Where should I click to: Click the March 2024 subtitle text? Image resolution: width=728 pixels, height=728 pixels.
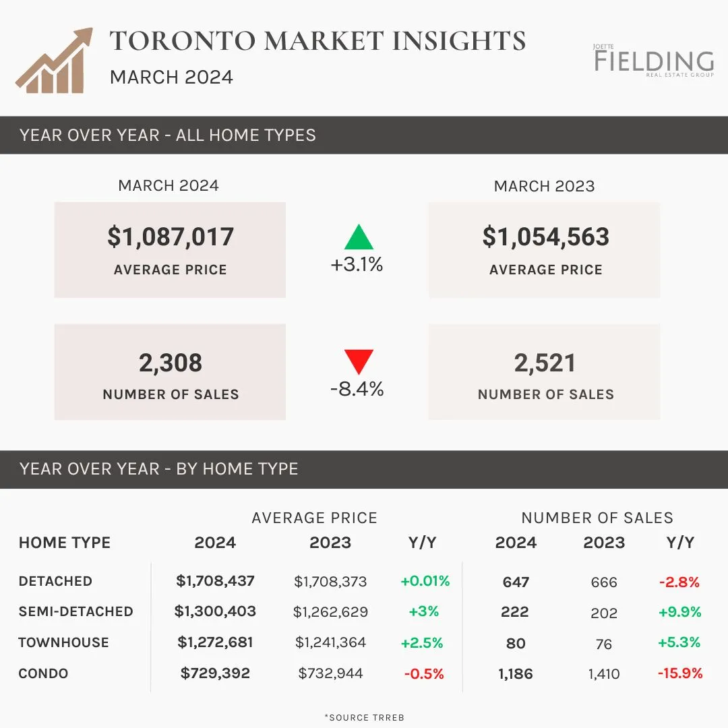pos(171,77)
